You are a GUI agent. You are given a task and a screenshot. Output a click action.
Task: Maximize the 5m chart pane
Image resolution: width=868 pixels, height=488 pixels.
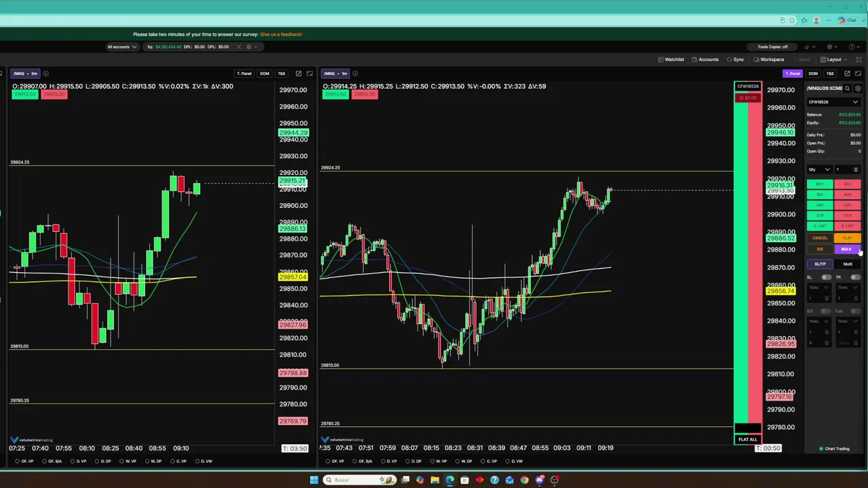tap(310, 73)
